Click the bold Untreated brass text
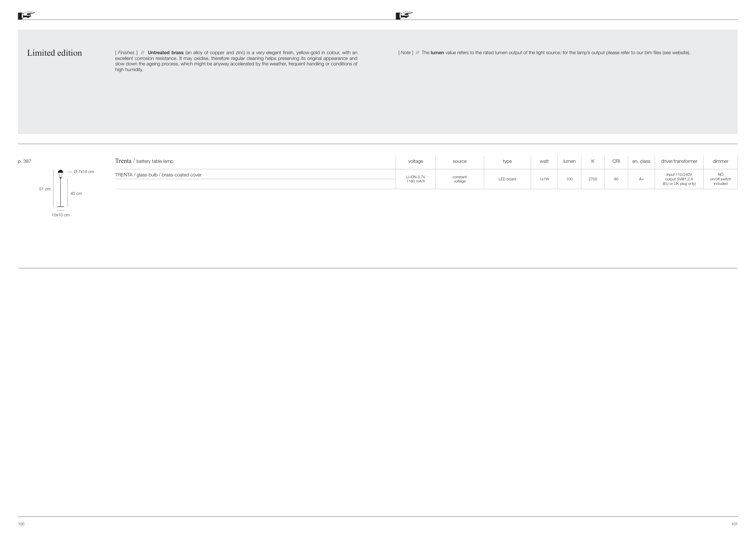This screenshot has width=756, height=535. (166, 53)
